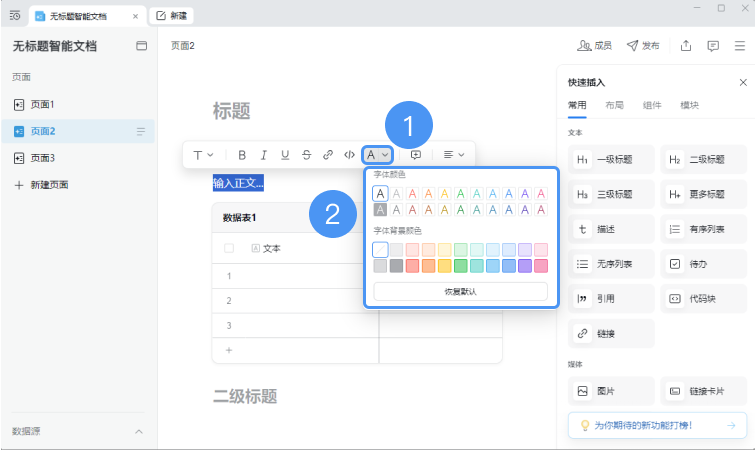Insert 描述 description block
This screenshot has height=450, width=755.
coord(611,229)
